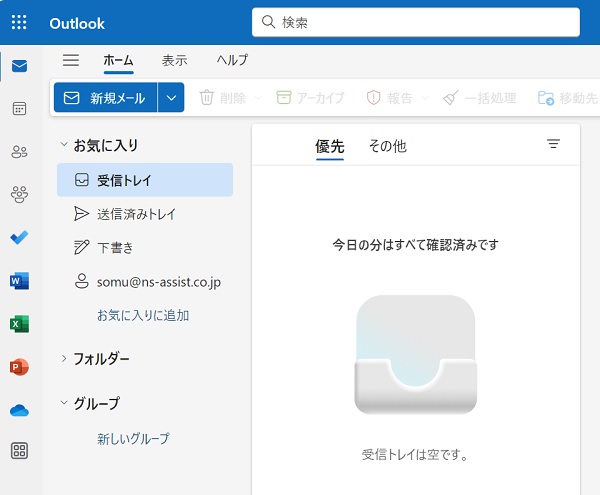Open To Do checkmark app

click(x=20, y=238)
